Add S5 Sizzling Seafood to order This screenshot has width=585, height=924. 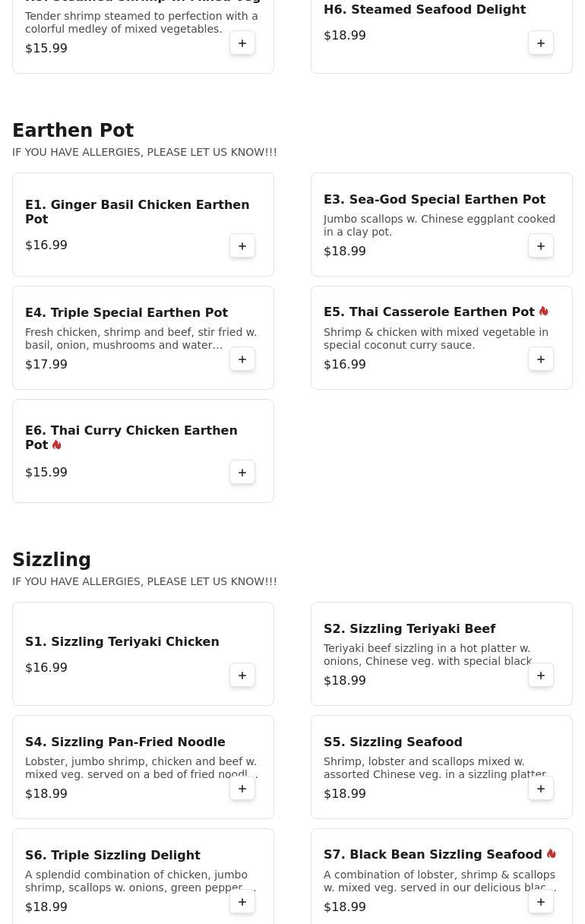(x=541, y=789)
